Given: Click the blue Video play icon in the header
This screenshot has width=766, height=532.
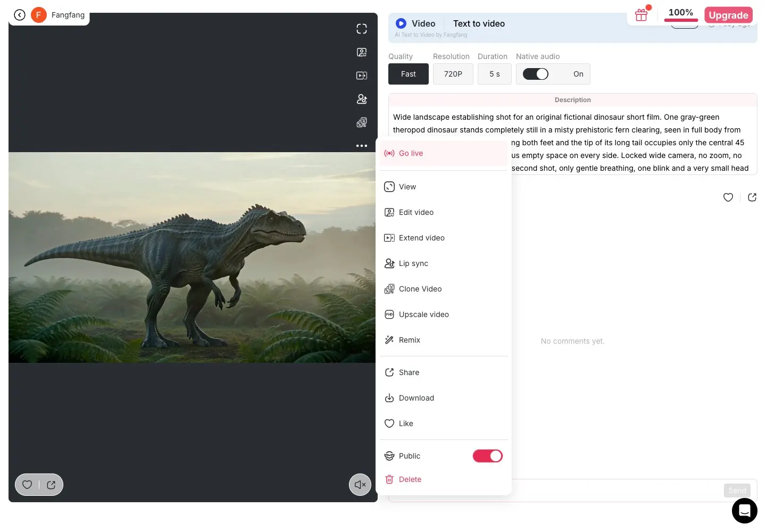Looking at the screenshot, I should coord(401,23).
